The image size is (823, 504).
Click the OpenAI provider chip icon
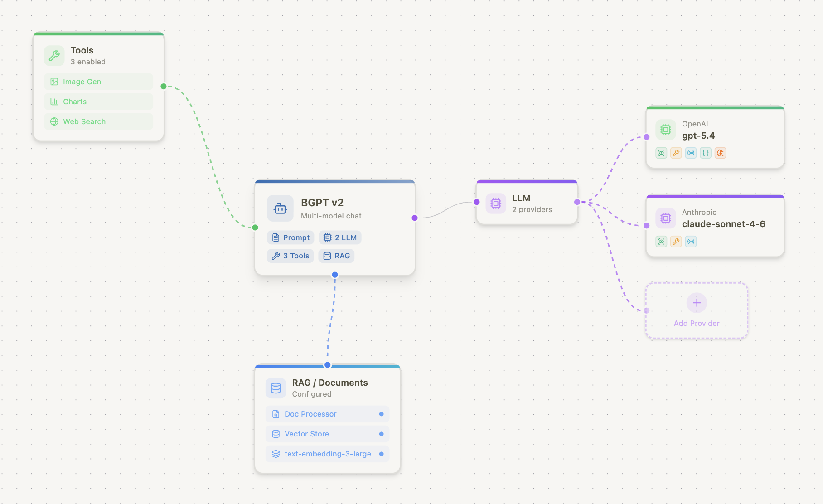(666, 130)
